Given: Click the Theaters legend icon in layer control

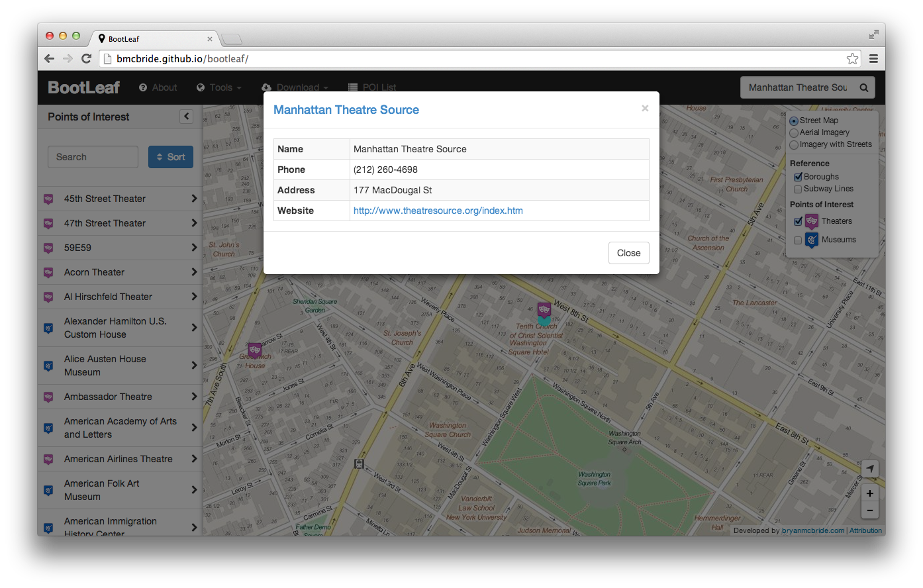Looking at the screenshot, I should 812,222.
